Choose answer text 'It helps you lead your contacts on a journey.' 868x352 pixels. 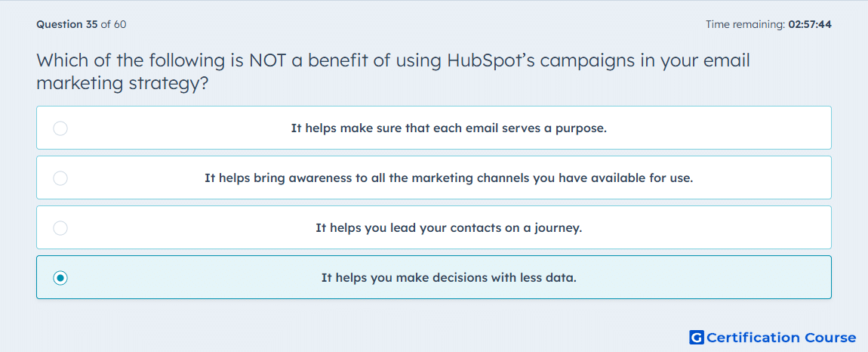pyautogui.click(x=449, y=228)
